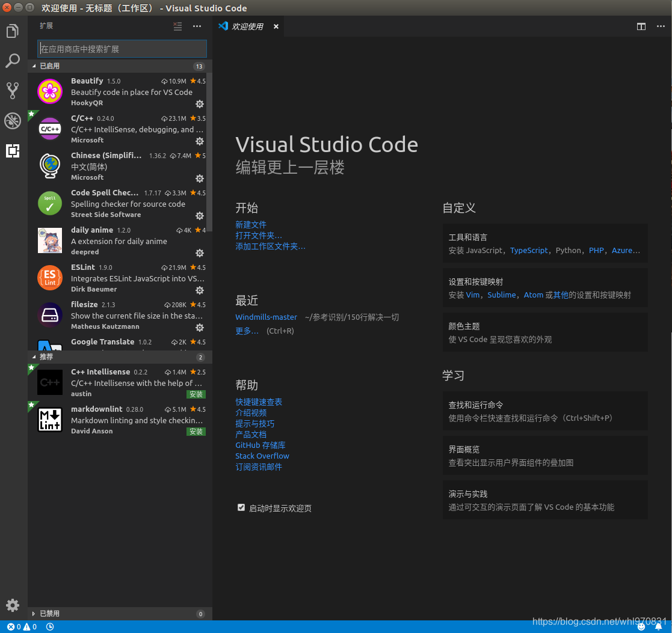Split the editor to the right

point(641,26)
